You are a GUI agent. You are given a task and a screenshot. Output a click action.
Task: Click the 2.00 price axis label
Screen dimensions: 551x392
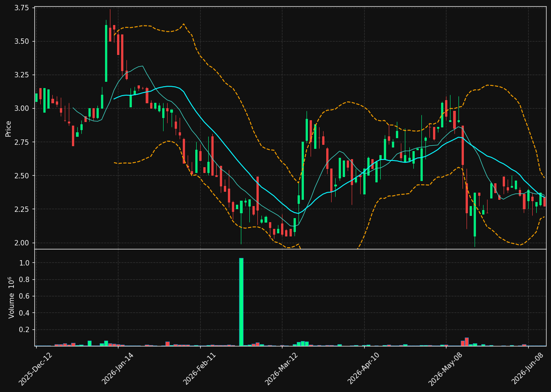[x=22, y=243]
